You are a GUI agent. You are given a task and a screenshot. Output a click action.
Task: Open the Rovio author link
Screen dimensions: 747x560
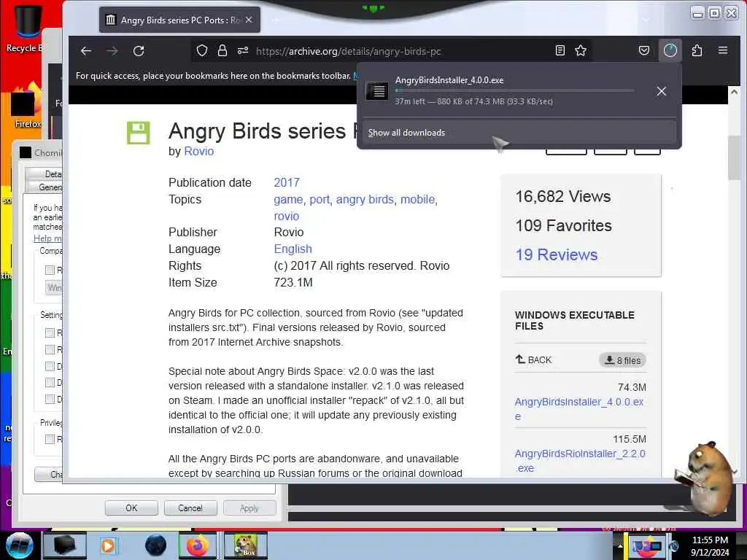point(198,151)
